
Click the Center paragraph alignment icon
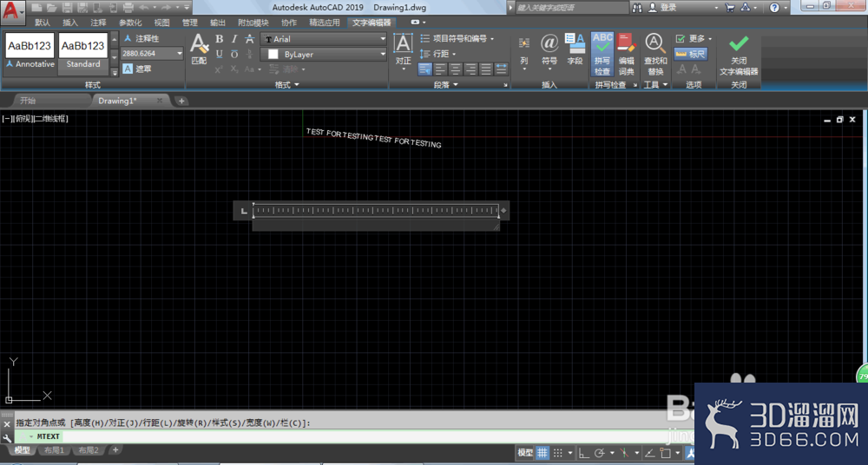pyautogui.click(x=456, y=69)
